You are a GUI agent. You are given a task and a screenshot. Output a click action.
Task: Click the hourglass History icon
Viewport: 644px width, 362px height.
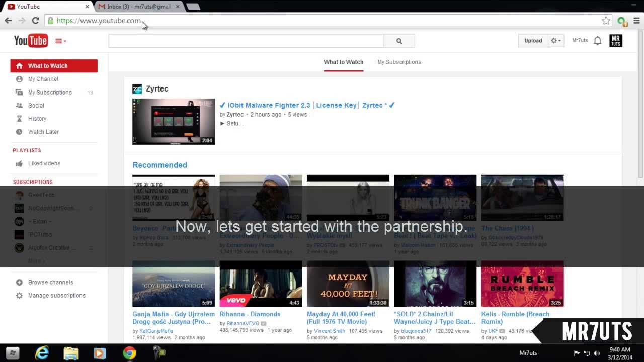click(19, 119)
